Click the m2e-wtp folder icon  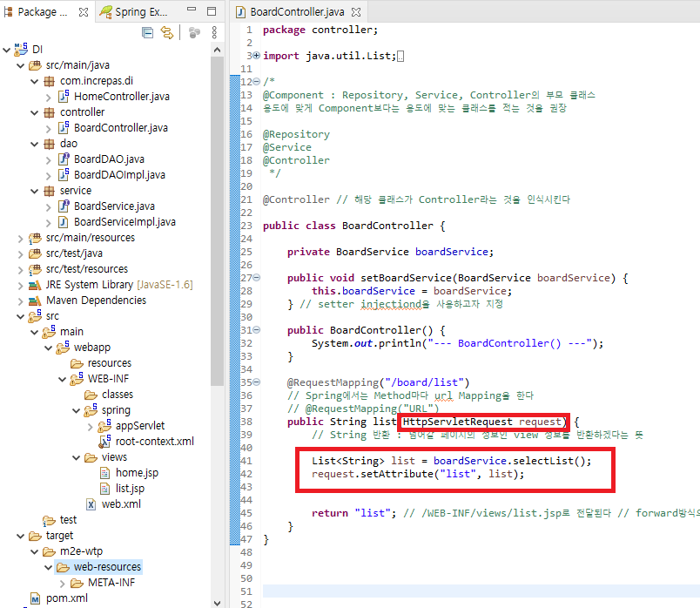pyautogui.click(x=49, y=552)
